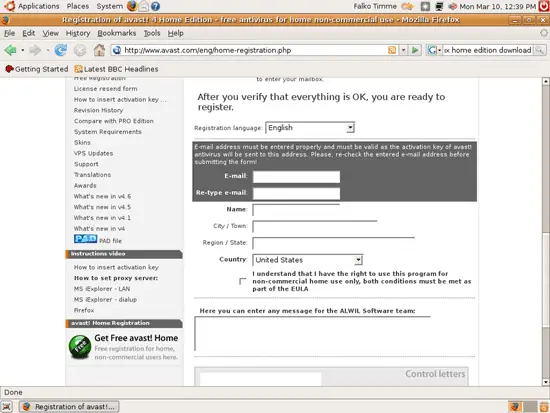
Task: Open the search engine selector dropdown arrow
Action: click(439, 51)
